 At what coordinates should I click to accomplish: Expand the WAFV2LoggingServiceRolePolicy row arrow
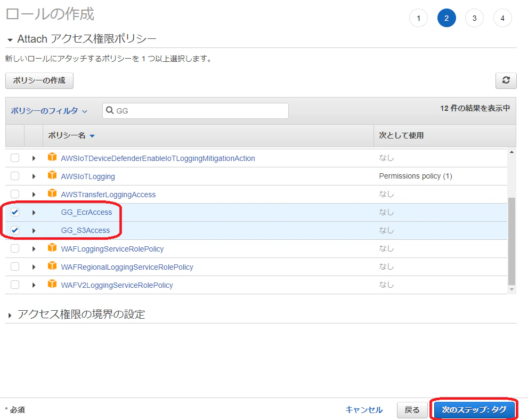(34, 285)
